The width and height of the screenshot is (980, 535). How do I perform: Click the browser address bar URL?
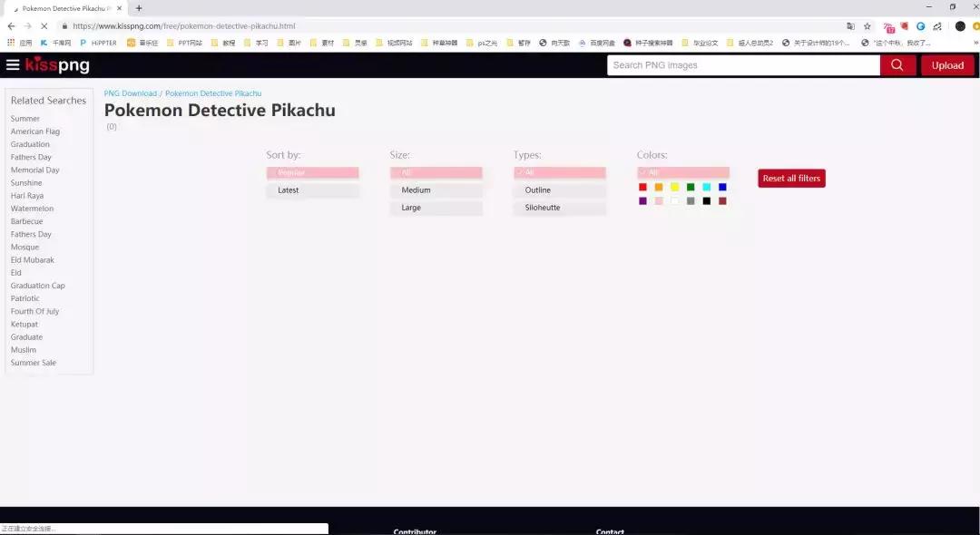coord(183,26)
